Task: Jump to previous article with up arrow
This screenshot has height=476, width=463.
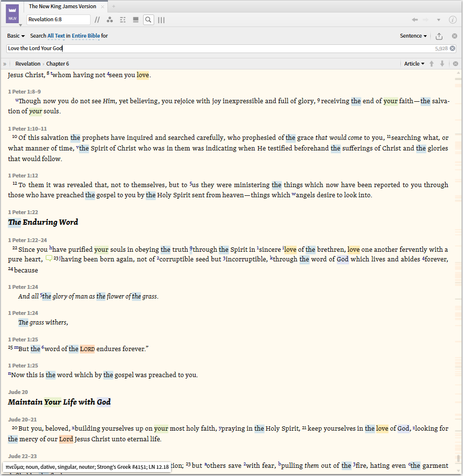Action: [x=432, y=64]
